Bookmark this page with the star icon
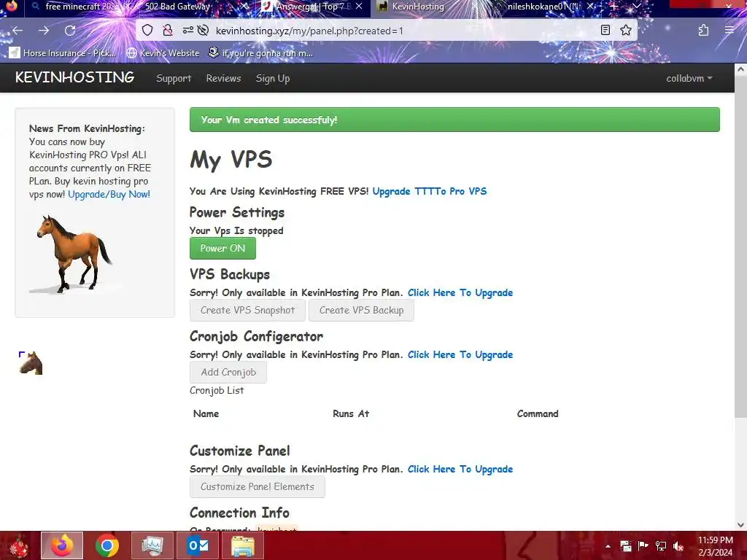The width and height of the screenshot is (747, 560). coord(626,31)
